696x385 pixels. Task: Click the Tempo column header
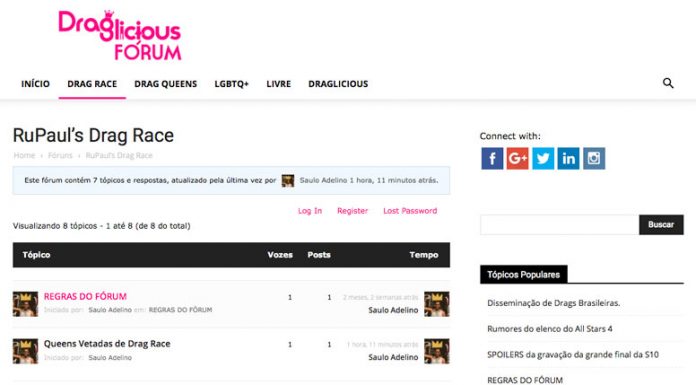pyautogui.click(x=424, y=255)
